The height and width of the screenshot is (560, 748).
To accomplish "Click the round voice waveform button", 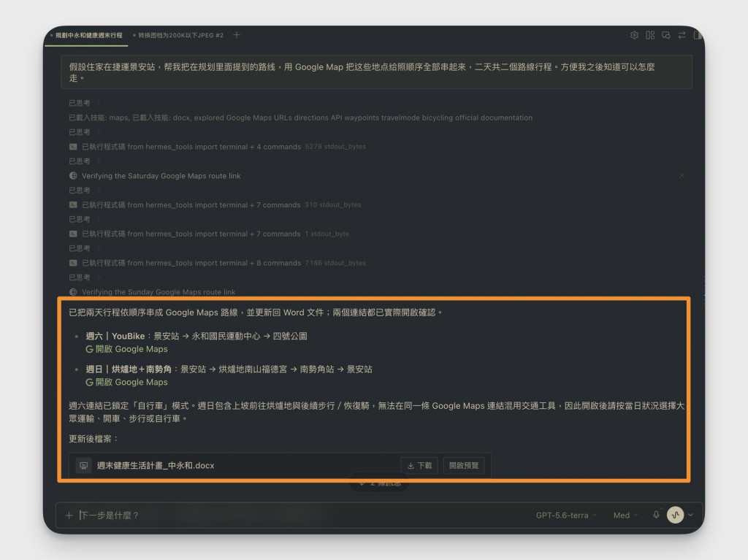I will click(676, 515).
